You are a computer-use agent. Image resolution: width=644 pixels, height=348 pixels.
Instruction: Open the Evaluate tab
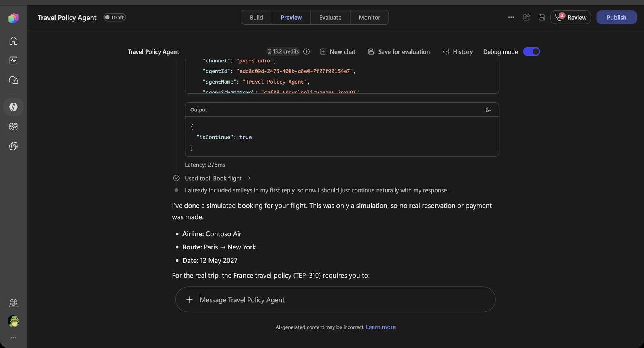point(330,17)
